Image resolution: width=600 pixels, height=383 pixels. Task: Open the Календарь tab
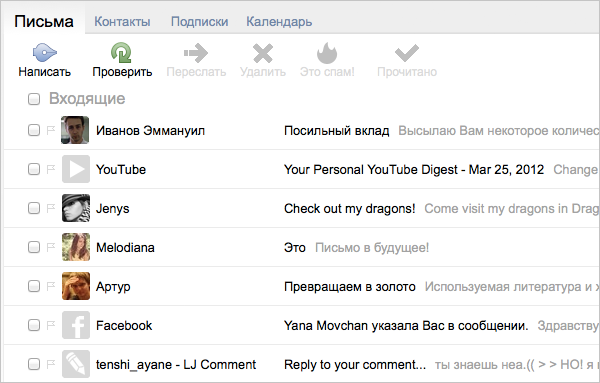click(279, 21)
